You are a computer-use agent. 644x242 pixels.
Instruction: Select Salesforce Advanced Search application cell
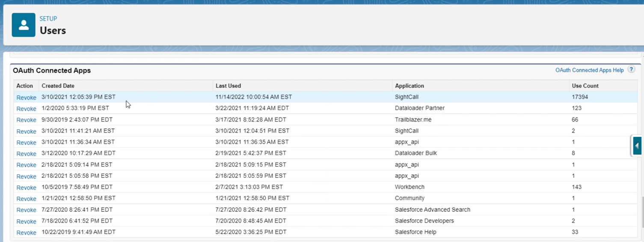coord(433,210)
